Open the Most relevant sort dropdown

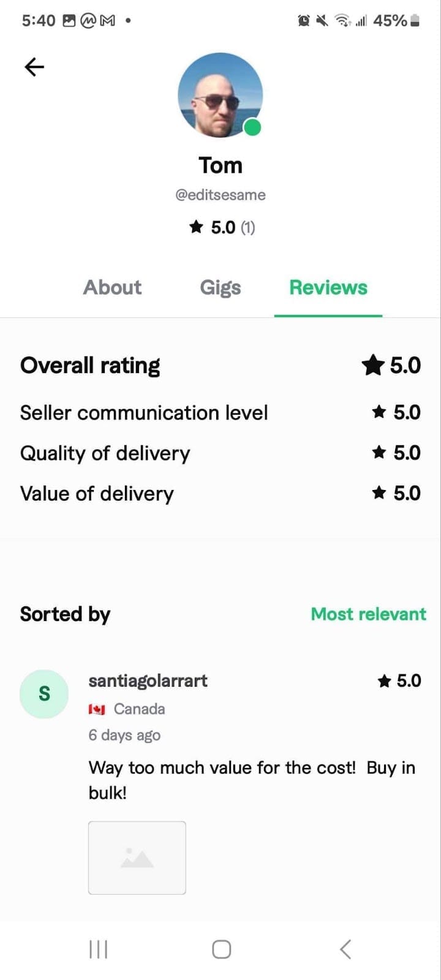(368, 614)
